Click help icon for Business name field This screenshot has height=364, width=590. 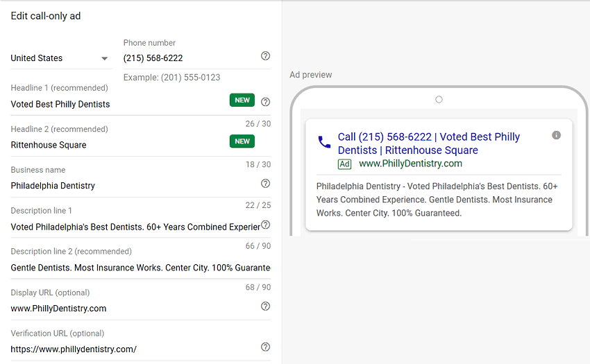coord(265,184)
